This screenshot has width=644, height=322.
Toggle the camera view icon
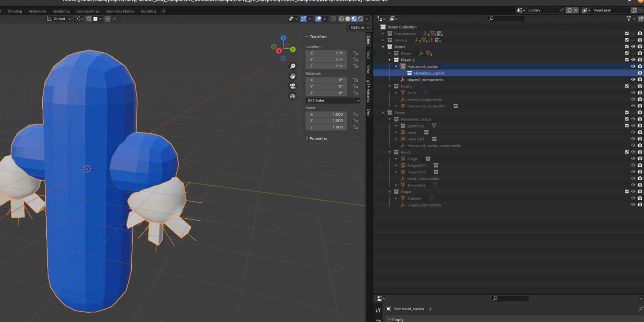point(292,86)
